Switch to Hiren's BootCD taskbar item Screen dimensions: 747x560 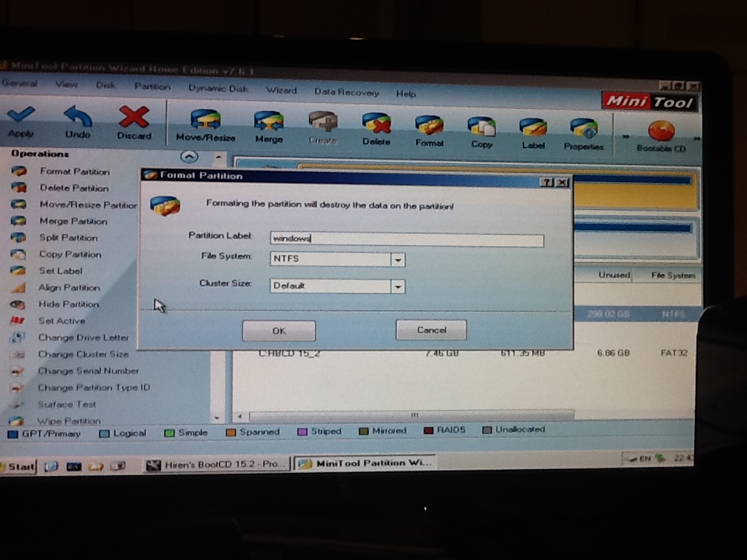coord(217,465)
